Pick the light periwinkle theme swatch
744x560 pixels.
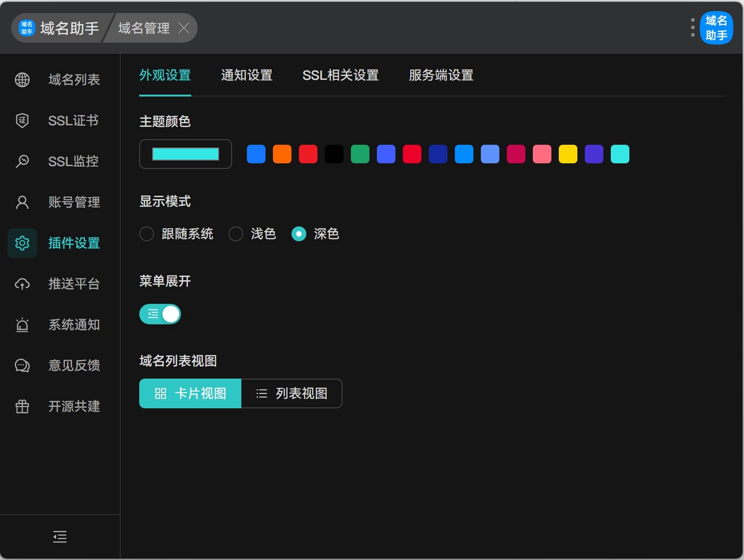pos(490,154)
